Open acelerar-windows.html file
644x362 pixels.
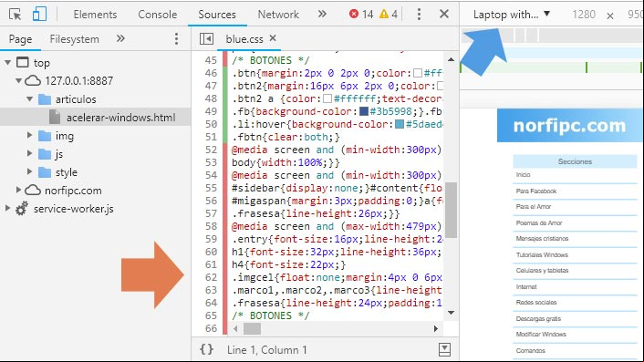tap(120, 118)
